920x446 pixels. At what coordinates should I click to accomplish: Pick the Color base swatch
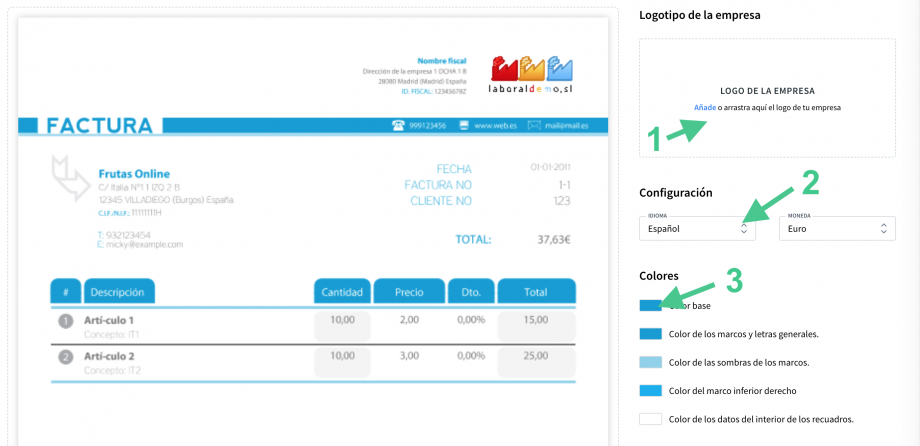[x=650, y=305]
